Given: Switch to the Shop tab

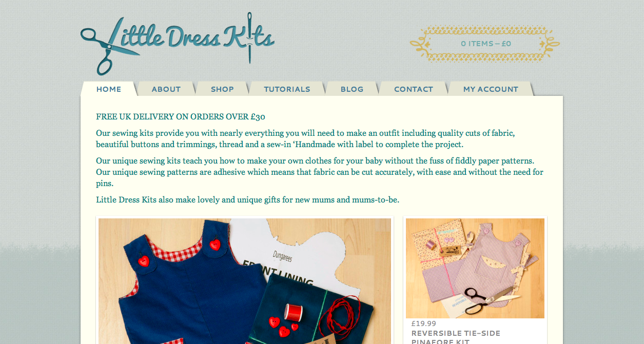Looking at the screenshot, I should (x=222, y=89).
